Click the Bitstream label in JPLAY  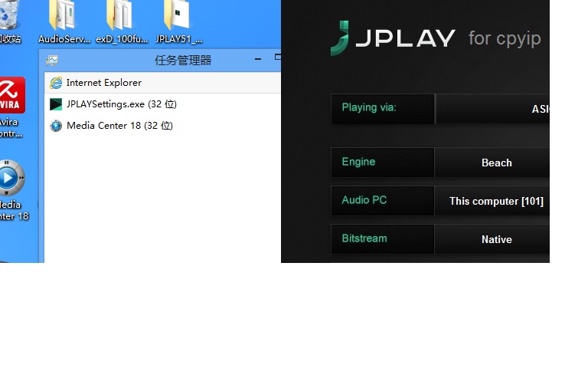click(364, 238)
